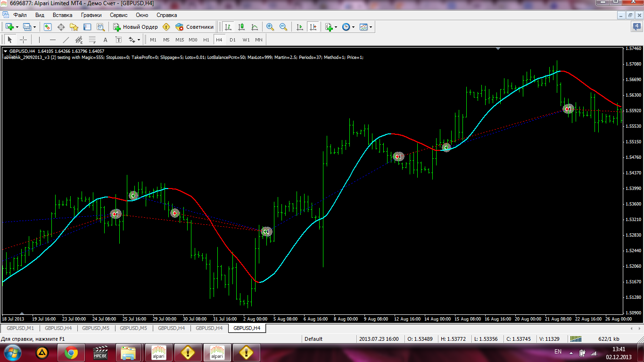This screenshot has width=644, height=362.
Task: Open the Справка menu
Action: 166,15
